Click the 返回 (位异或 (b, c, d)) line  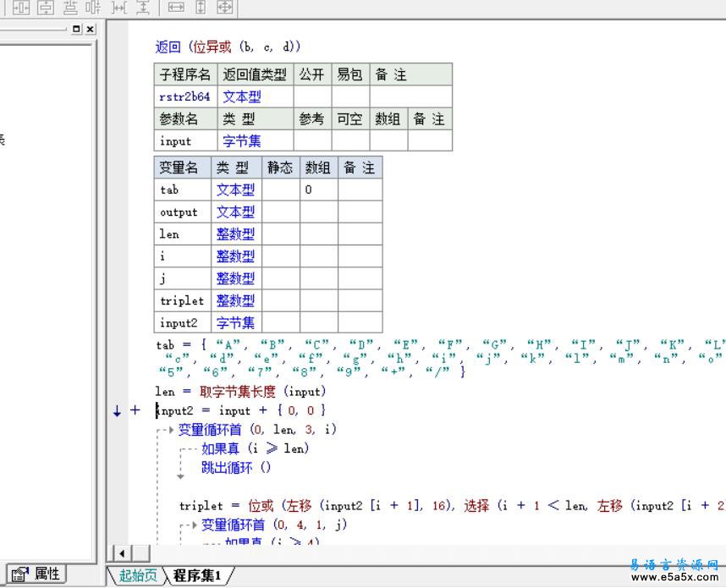coord(228,47)
